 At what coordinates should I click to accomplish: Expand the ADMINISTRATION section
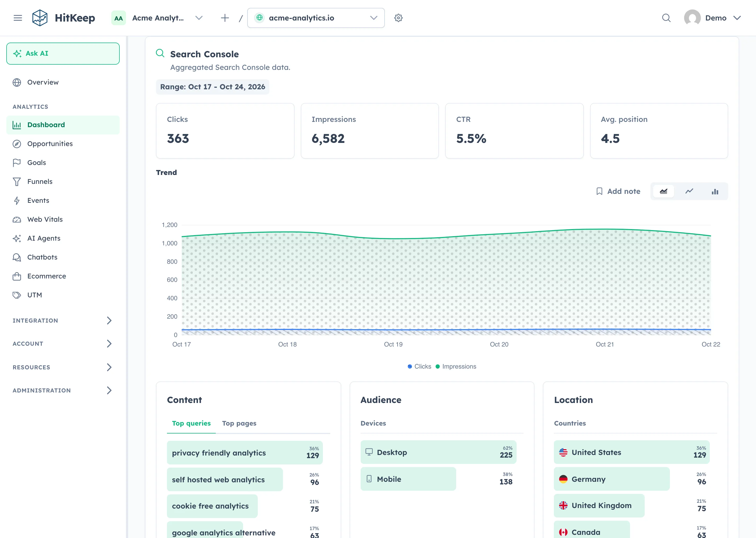coord(63,390)
